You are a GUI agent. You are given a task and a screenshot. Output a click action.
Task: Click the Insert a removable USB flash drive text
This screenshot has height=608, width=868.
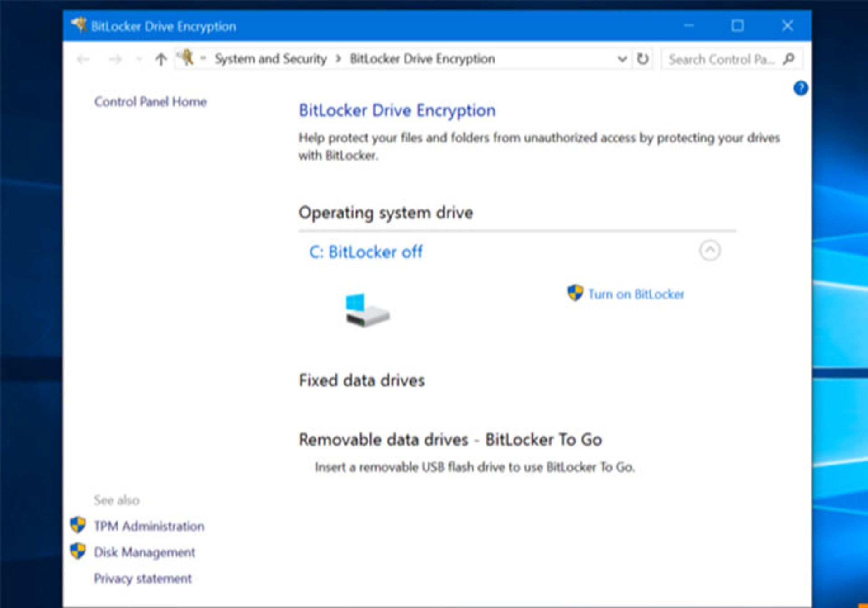point(475,467)
